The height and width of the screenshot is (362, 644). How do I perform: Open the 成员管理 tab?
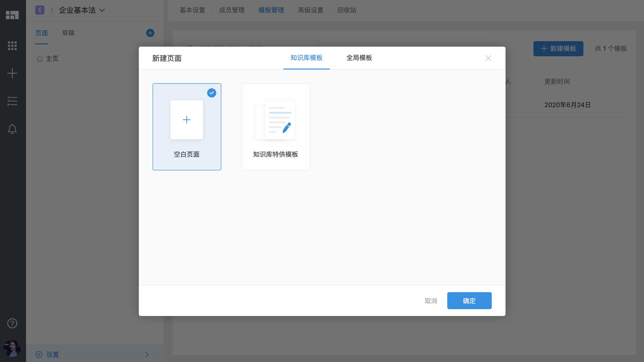(232, 10)
